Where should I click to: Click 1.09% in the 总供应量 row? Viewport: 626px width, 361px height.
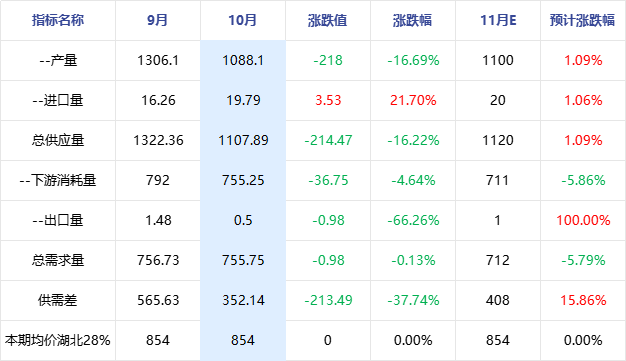(x=583, y=140)
